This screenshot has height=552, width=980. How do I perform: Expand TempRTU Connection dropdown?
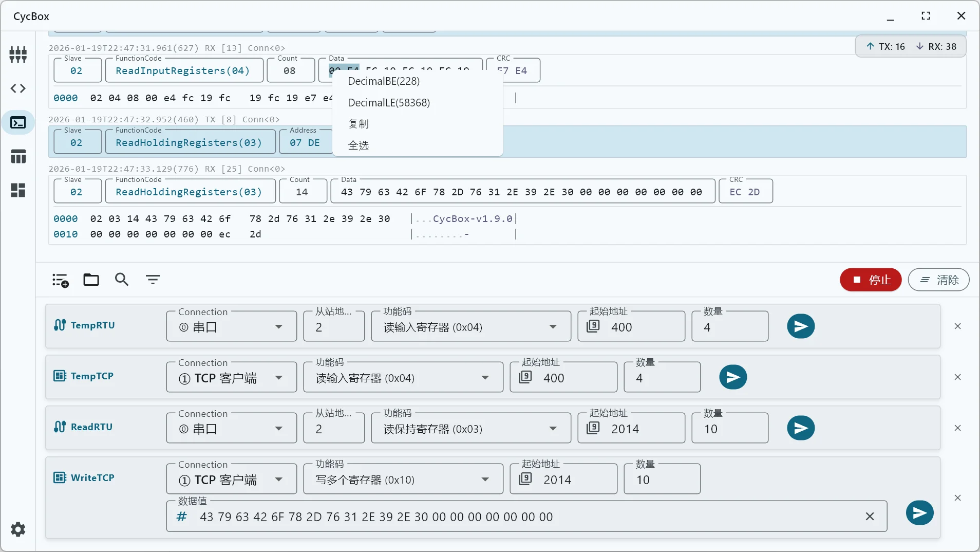278,327
